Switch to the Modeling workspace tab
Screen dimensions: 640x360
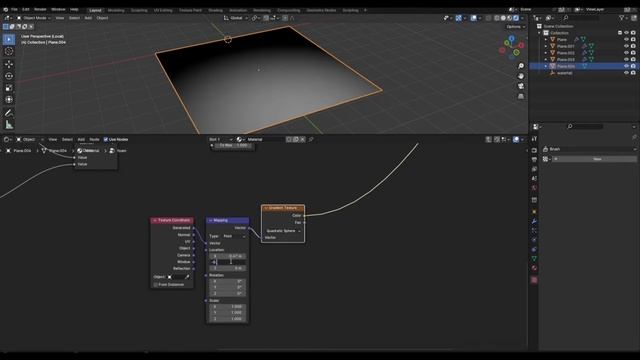click(116, 10)
